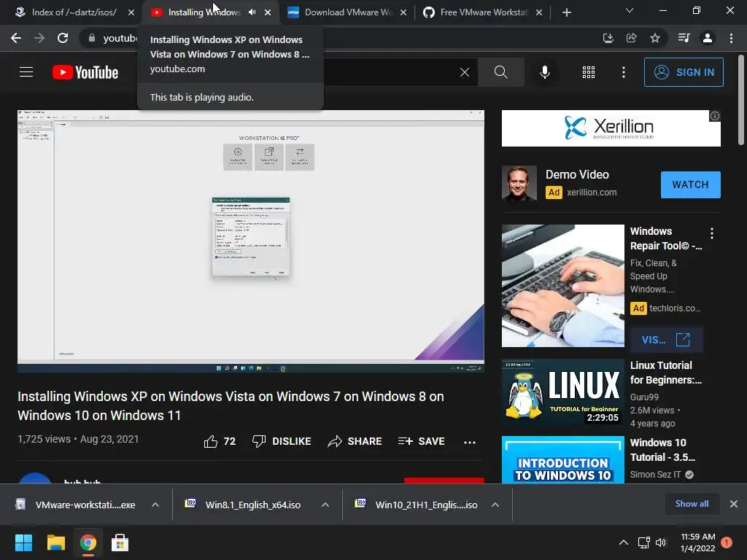This screenshot has width=747, height=560.
Task: Dislike the video
Action: click(282, 441)
